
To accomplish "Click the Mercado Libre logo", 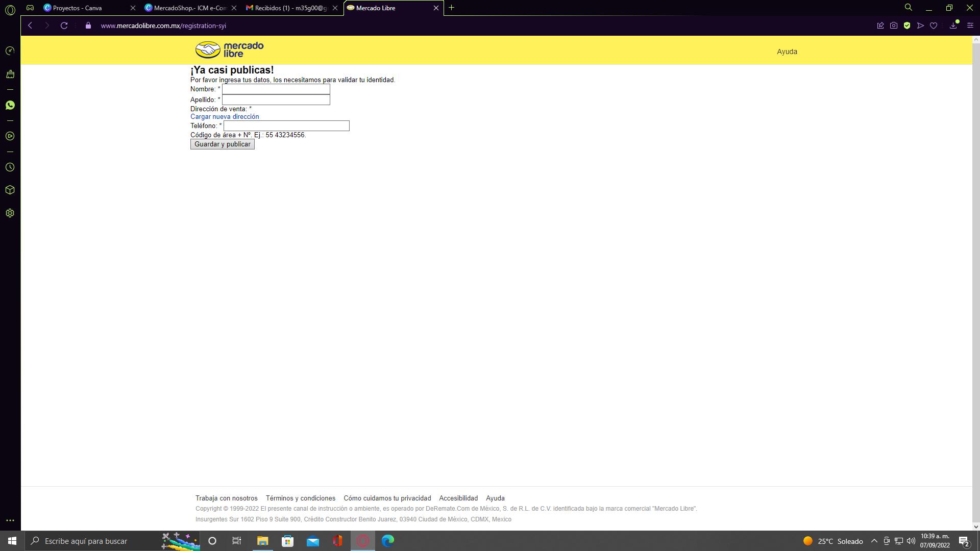I will point(229,50).
